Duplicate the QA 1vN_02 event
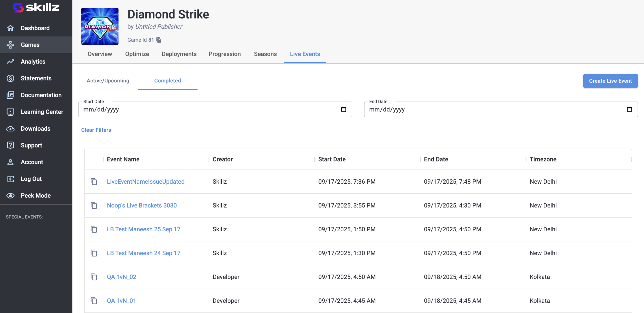This screenshot has width=644, height=313. click(94, 277)
